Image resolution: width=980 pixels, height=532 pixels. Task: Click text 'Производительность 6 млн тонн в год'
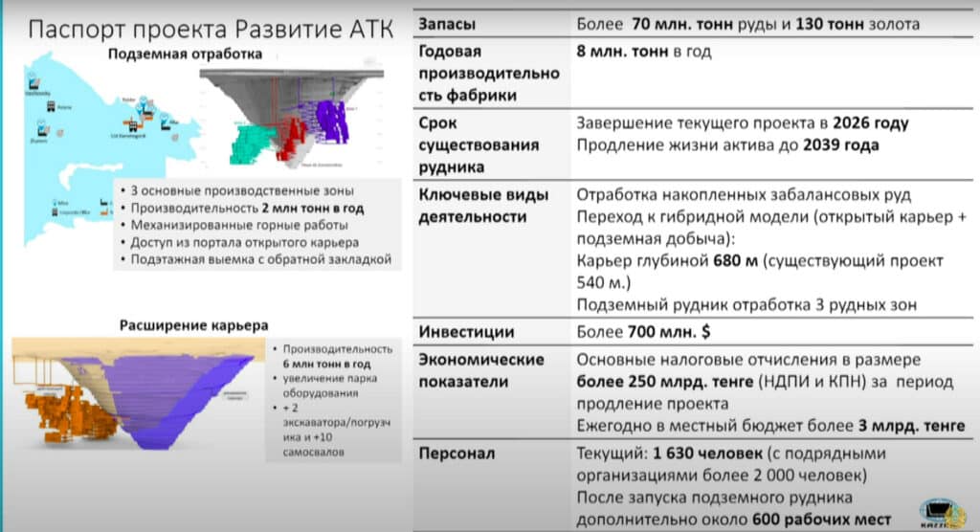pos(338,356)
